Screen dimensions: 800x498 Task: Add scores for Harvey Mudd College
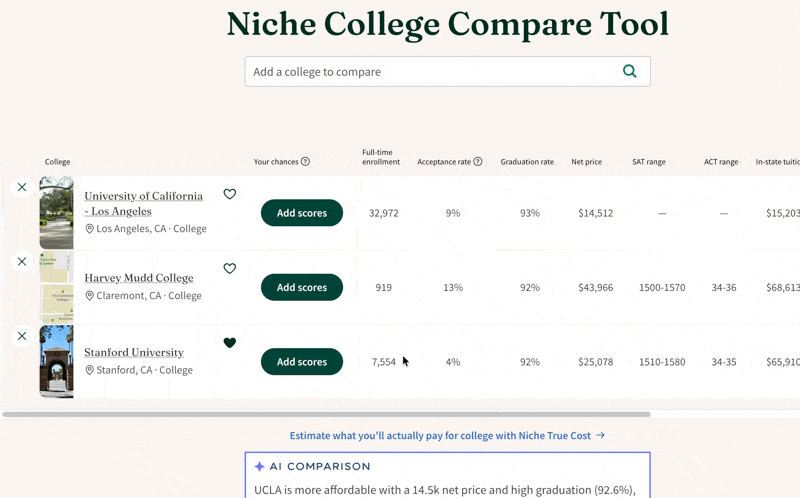(x=302, y=287)
